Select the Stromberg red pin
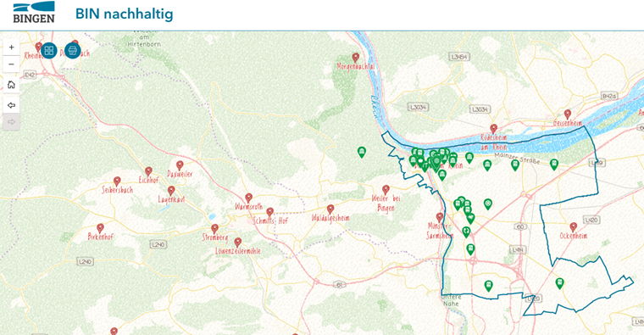 point(214,228)
